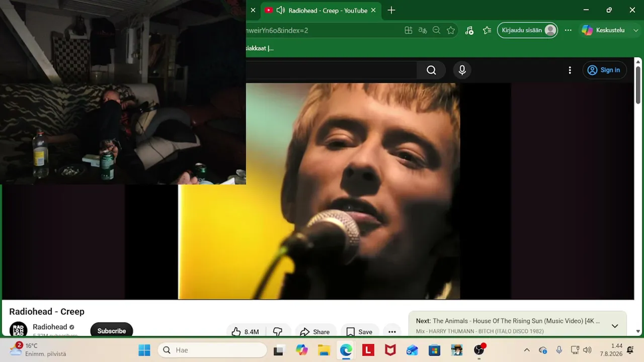644x362 pixels.
Task: Open the Radiohead channel name link
Action: 50,327
